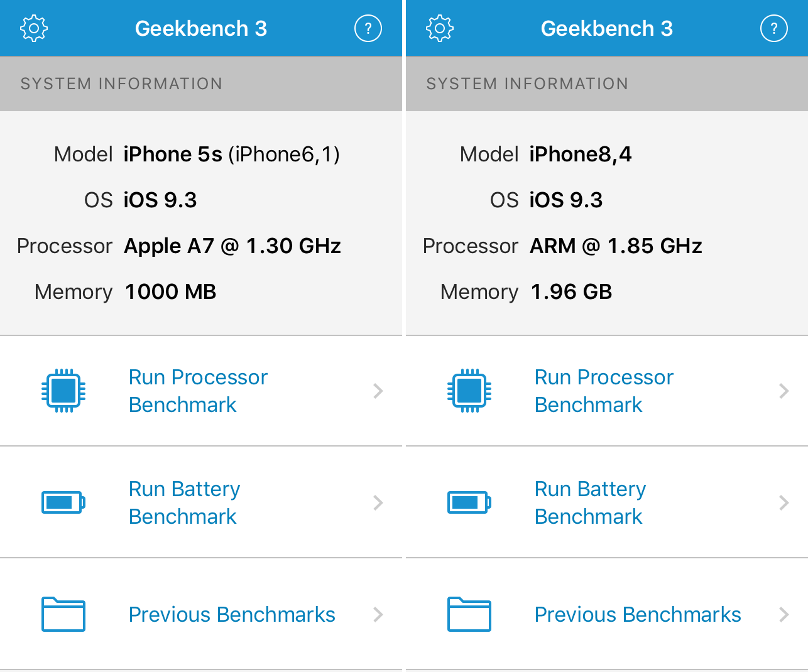The image size is (808, 672).
Task: Expand the Run Battery Benchmark chevron on right
Action: [x=783, y=502]
